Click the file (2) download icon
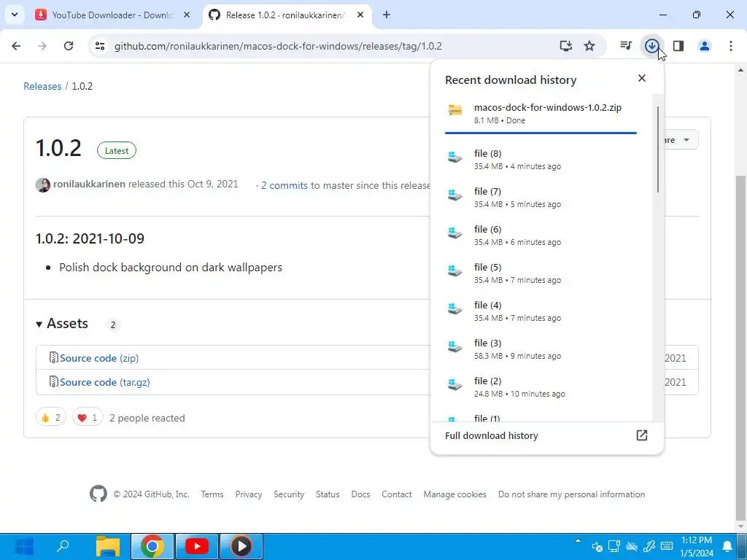Viewport: 747px width, 560px height. pyautogui.click(x=455, y=385)
